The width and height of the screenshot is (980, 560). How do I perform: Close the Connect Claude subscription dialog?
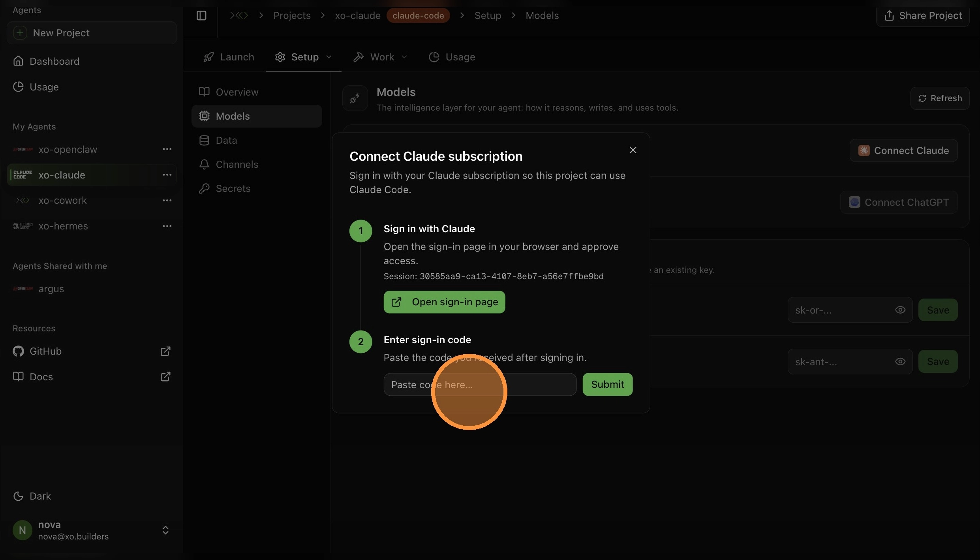point(633,150)
